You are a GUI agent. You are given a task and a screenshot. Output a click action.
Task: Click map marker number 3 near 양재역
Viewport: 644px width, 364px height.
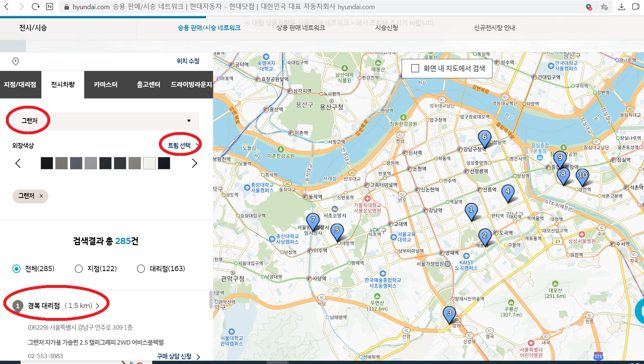(450, 313)
